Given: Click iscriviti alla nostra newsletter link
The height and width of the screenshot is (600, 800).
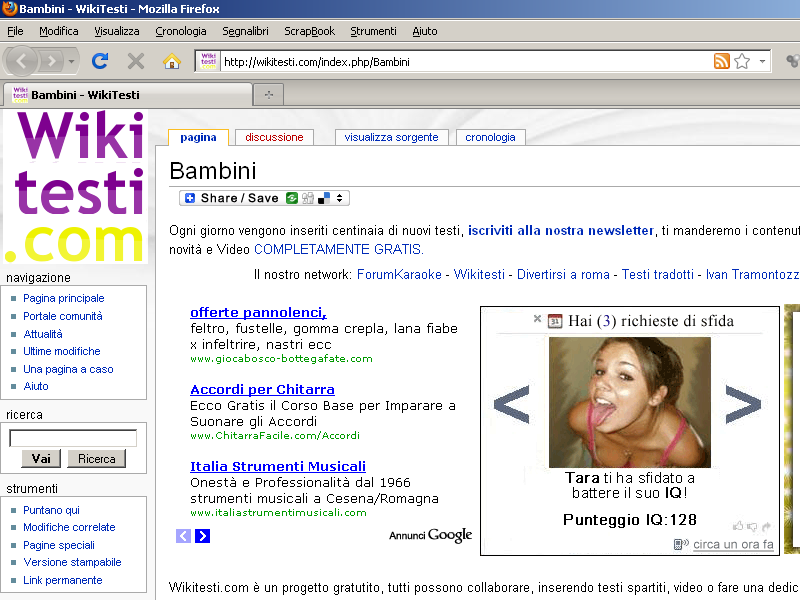Looking at the screenshot, I should coord(561,231).
